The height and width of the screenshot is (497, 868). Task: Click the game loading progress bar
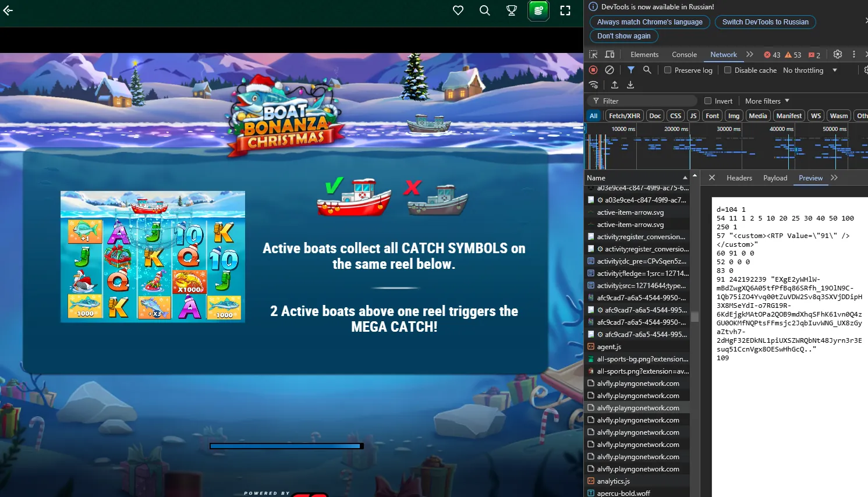tap(286, 446)
